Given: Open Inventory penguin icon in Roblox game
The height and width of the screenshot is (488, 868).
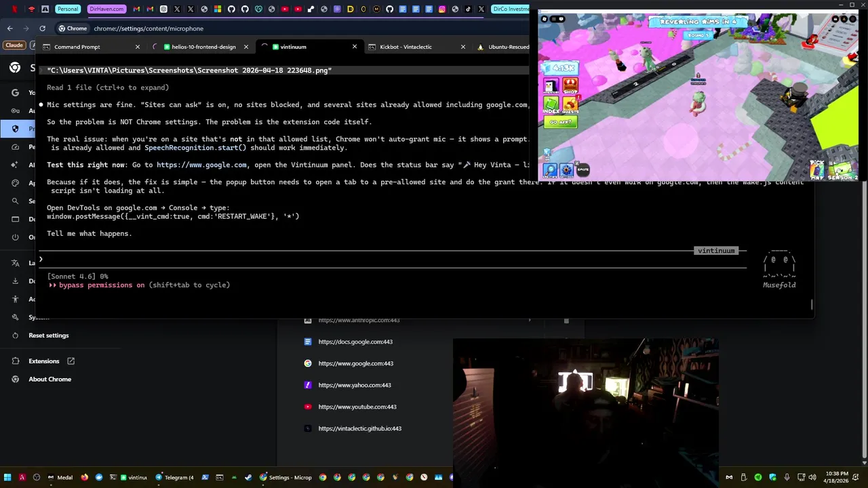Looking at the screenshot, I should [x=551, y=86].
